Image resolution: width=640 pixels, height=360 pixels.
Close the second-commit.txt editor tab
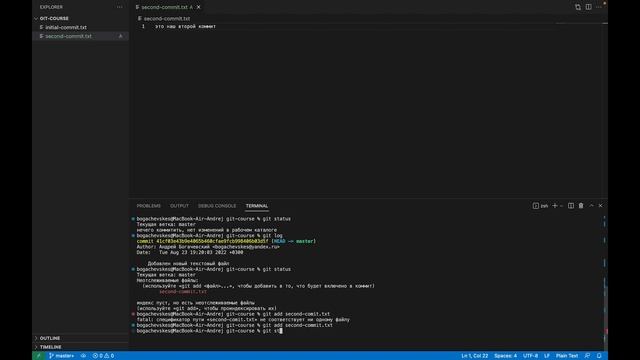click(198, 7)
